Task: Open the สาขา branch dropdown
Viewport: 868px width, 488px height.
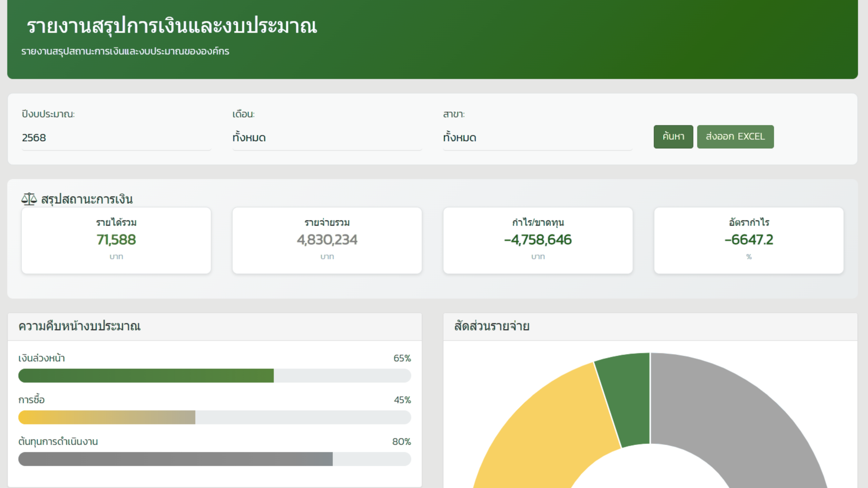Action: pyautogui.click(x=537, y=138)
